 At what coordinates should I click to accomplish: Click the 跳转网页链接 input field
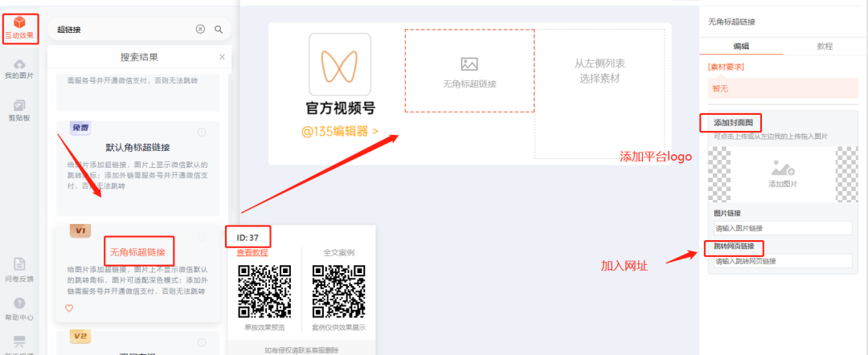click(783, 261)
